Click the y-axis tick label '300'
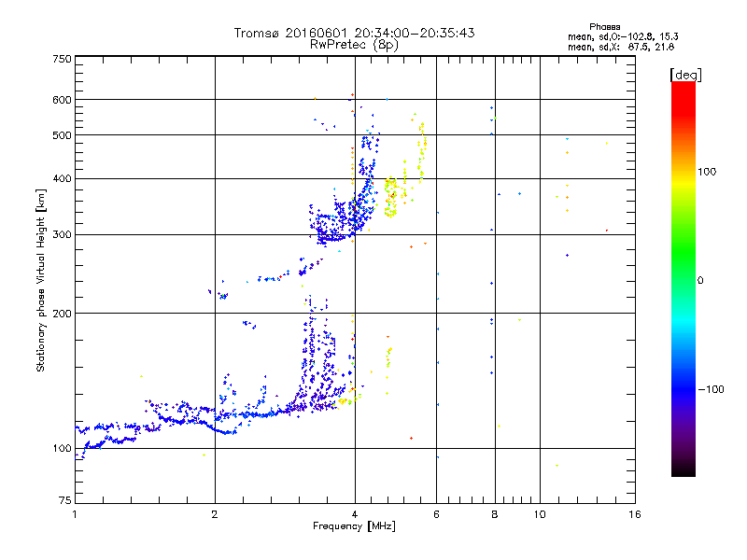 (62, 235)
